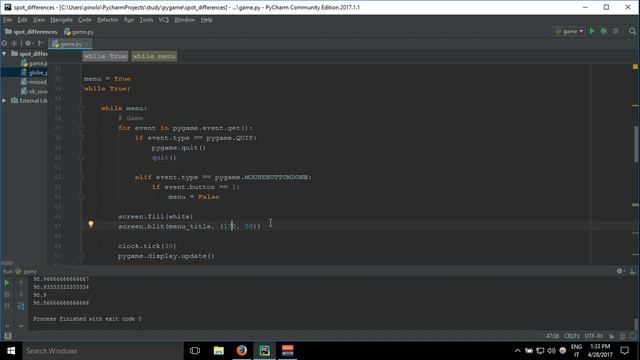Screen dimensions: 640x360
Task: Rerun game in Run panel
Action: pyautogui.click(x=7, y=282)
